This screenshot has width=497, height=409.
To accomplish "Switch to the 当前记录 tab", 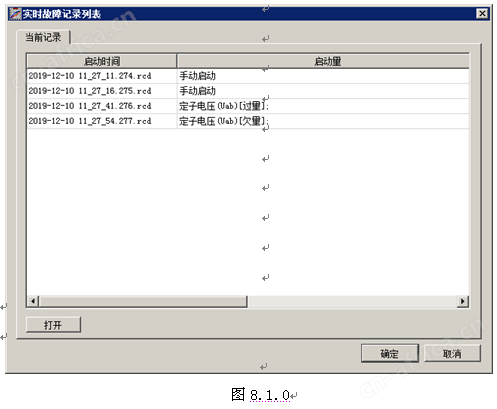I will (x=43, y=37).
